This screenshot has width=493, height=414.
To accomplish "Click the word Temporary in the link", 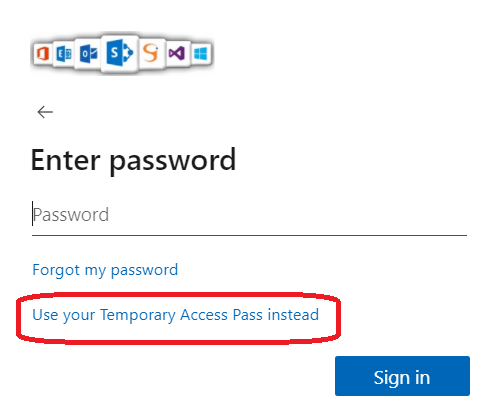I will click(x=137, y=315).
